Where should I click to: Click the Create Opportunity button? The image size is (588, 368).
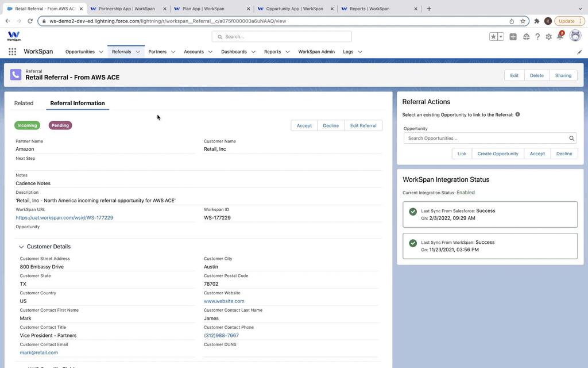coord(498,154)
